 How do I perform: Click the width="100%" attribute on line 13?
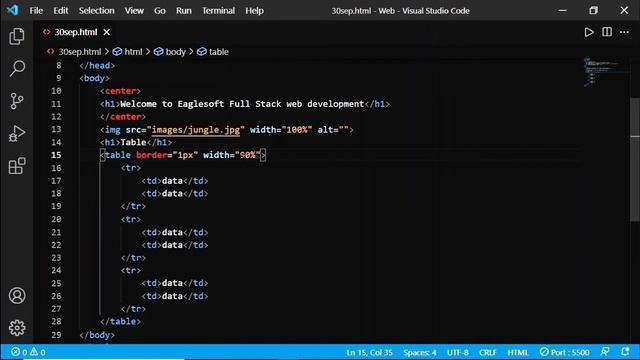[281, 130]
